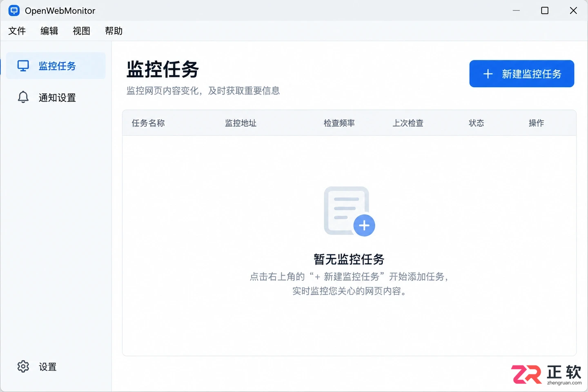Open the 帮助 menu
Image resolution: width=588 pixels, height=392 pixels.
pyautogui.click(x=114, y=31)
